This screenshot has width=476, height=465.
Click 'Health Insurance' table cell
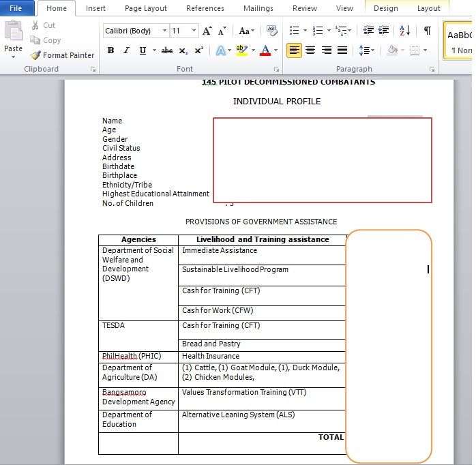coord(263,357)
